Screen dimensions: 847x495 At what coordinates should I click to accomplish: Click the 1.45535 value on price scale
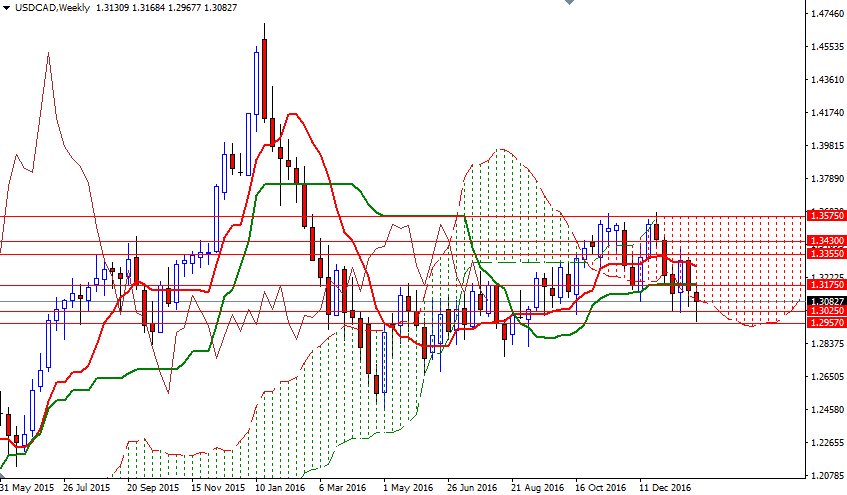(828, 46)
